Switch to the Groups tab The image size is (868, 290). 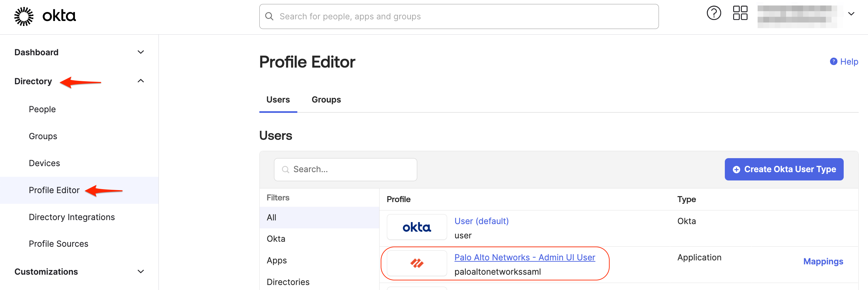[x=326, y=100]
